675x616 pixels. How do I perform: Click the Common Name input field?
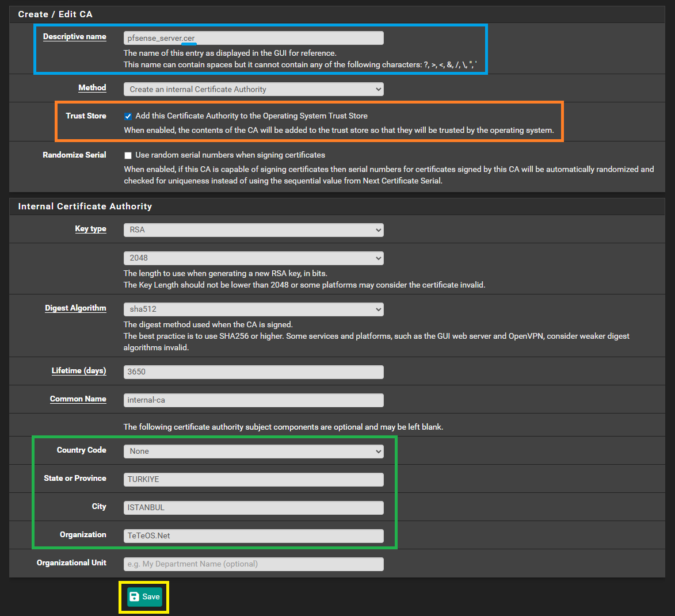coord(254,400)
